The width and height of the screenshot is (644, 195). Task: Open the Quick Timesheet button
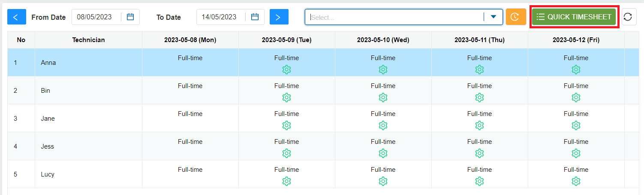tap(574, 17)
